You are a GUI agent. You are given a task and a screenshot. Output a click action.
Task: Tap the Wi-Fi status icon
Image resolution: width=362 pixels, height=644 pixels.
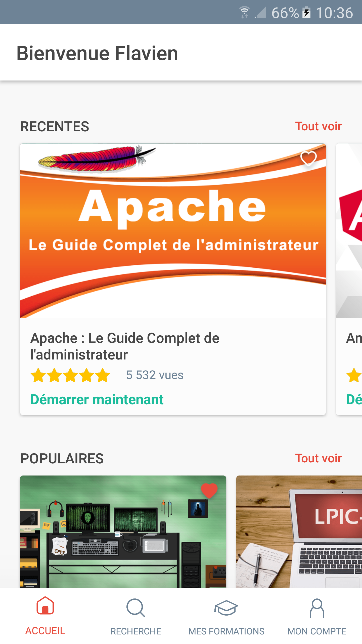[x=244, y=13]
